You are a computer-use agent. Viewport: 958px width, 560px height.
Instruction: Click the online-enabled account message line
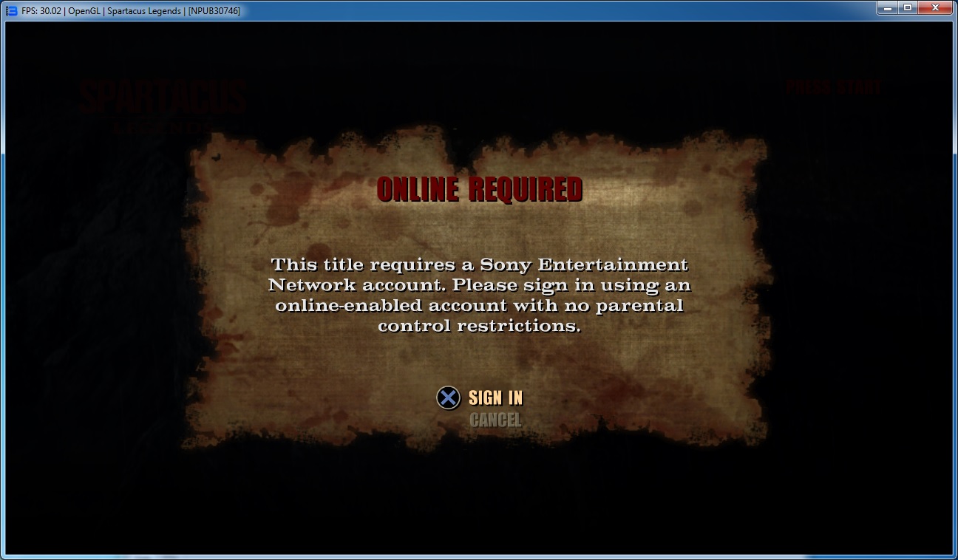480,305
